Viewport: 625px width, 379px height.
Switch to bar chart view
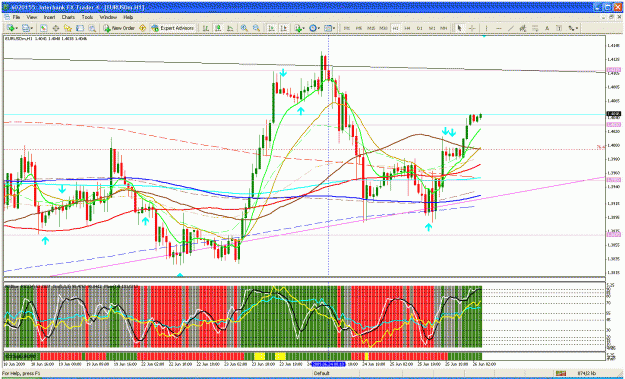206,28
